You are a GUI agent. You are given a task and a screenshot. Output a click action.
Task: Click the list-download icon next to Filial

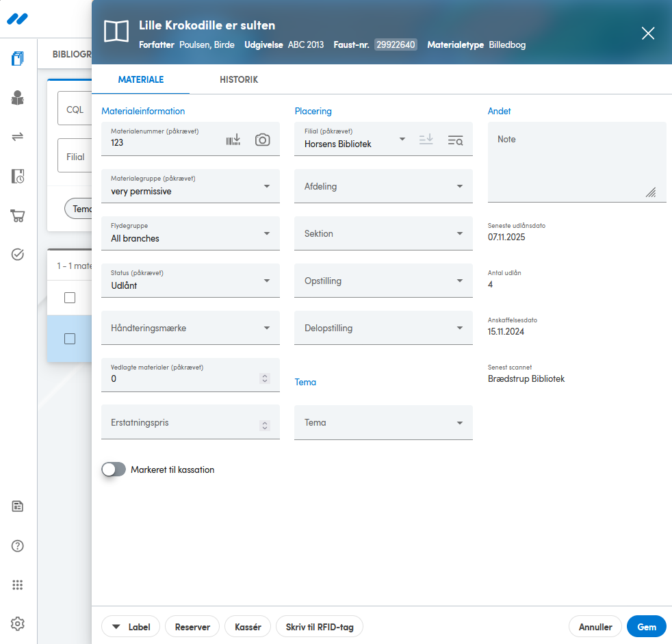[426, 140]
